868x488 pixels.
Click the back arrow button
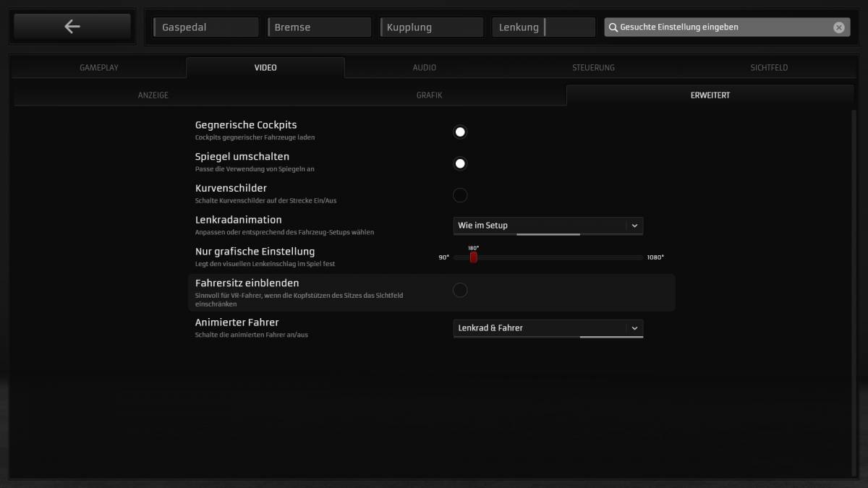click(72, 27)
